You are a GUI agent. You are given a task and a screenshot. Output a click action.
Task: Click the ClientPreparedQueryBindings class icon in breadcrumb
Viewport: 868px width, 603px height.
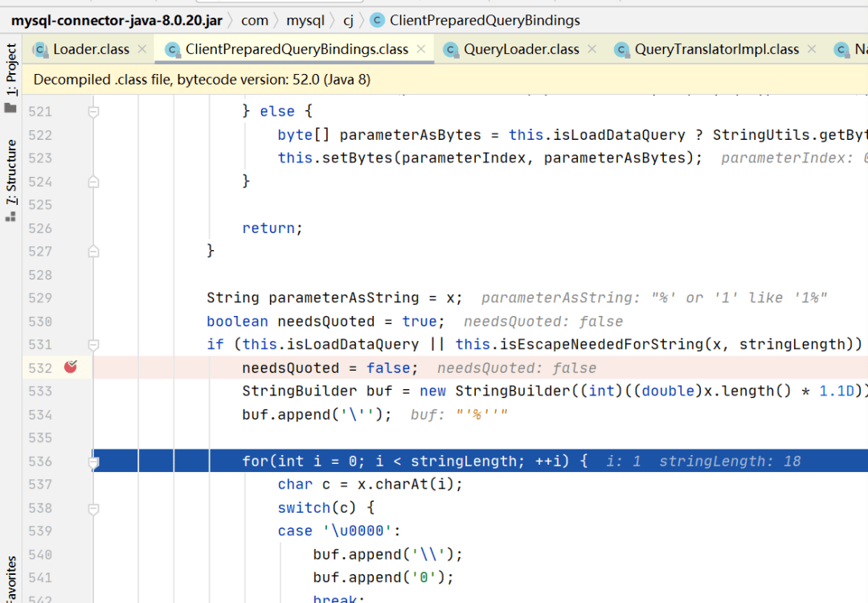pos(377,20)
